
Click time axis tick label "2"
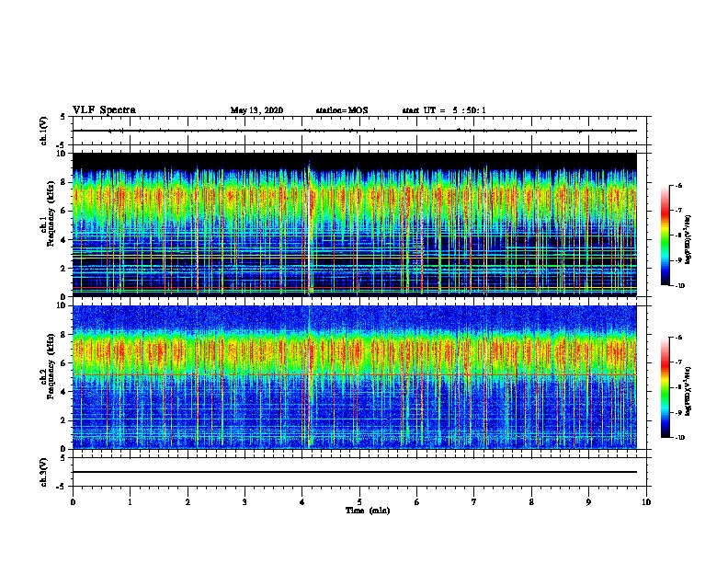(x=188, y=502)
